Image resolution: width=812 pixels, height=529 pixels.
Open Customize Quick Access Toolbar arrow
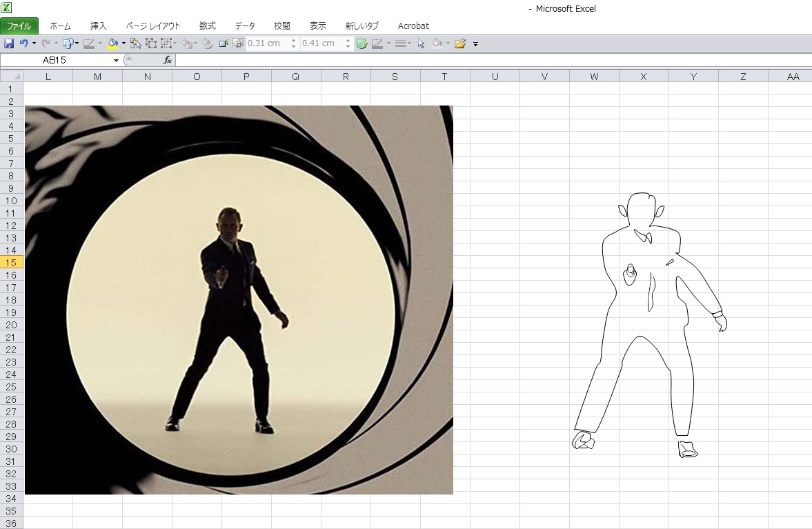pyautogui.click(x=475, y=44)
